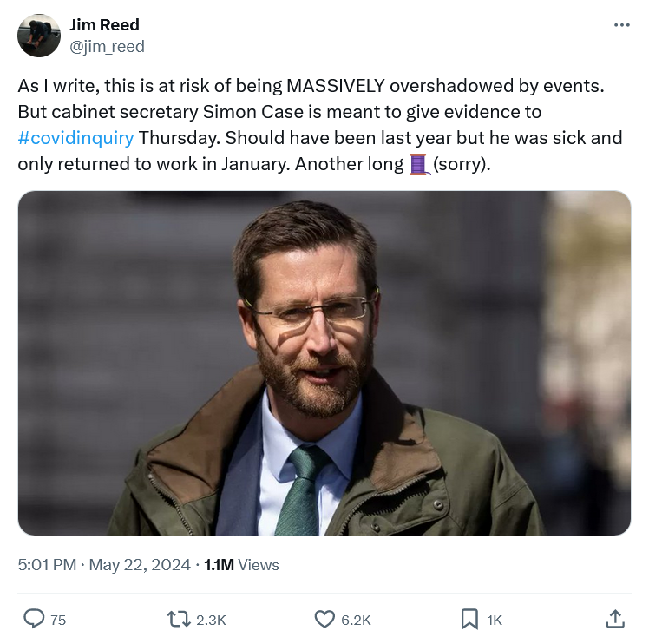
Task: Click the 2.3K reposts count
Action: pyautogui.click(x=211, y=620)
